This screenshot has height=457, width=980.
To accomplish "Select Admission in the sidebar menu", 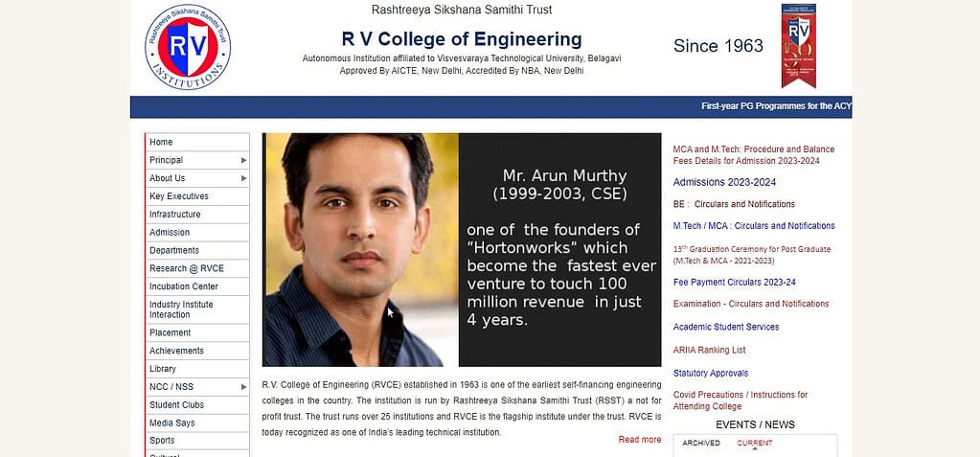I will [197, 233].
